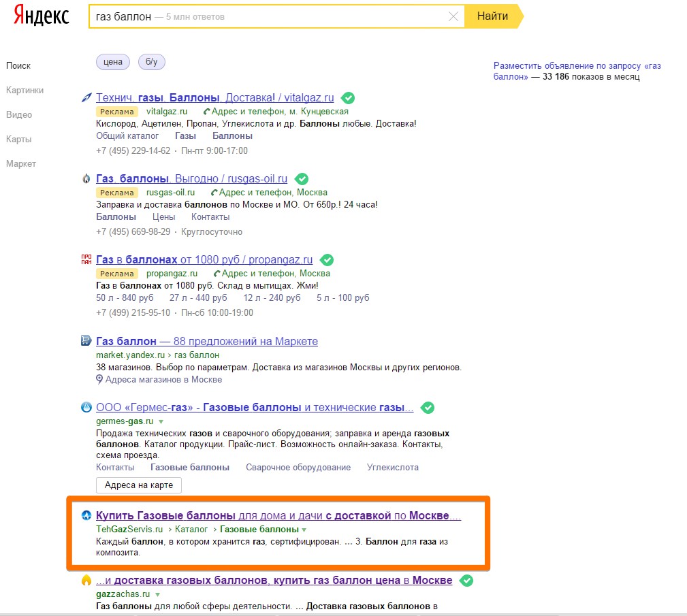Click the propangaz.ru red favicon
The width and height of the screenshot is (687, 616).
(86, 259)
